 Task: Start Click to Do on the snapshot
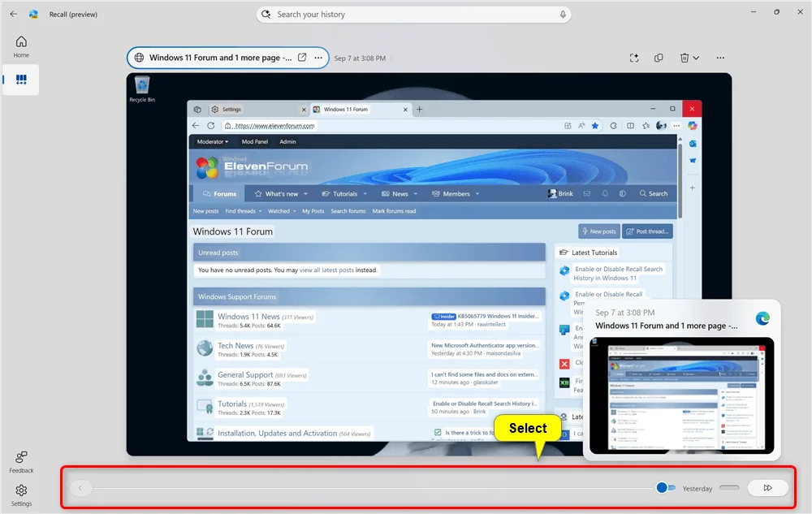tap(634, 58)
